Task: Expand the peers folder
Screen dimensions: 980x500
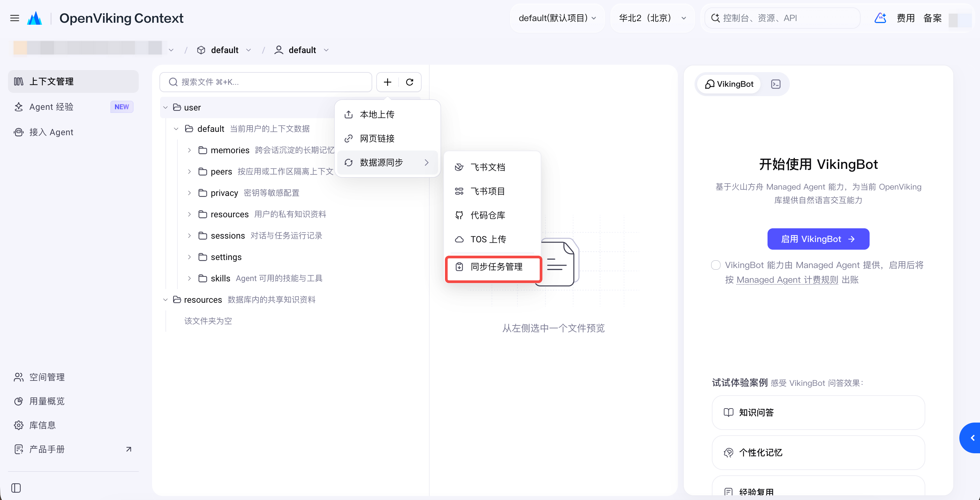Action: 189,171
